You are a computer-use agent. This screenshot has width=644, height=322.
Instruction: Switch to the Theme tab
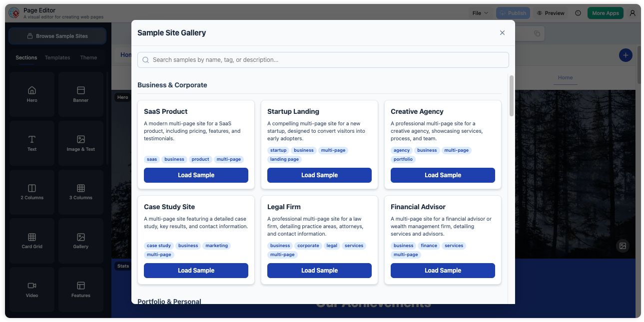coord(88,57)
